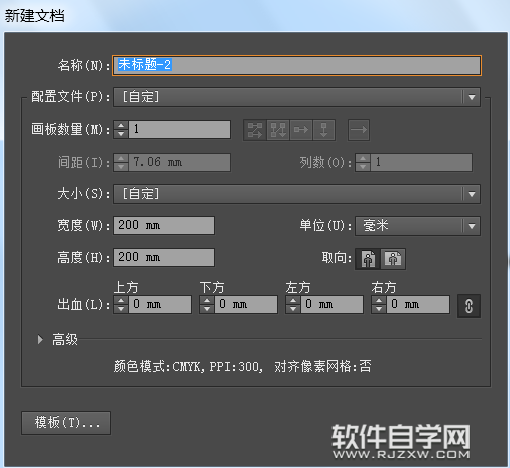Screen dimensions: 510x468
Task: Click the 宽度 width field 200 mm
Action: tap(164, 225)
